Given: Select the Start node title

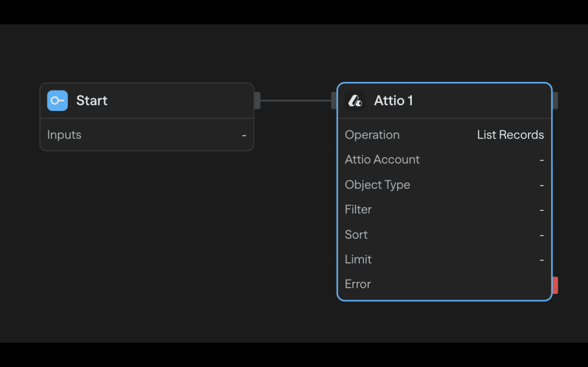Looking at the screenshot, I should coord(92,100).
